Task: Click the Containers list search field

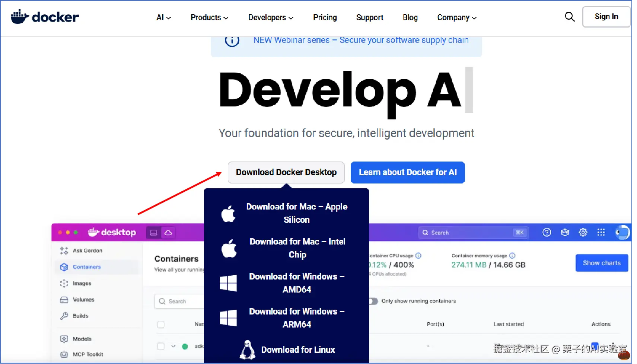Action: 179,301
